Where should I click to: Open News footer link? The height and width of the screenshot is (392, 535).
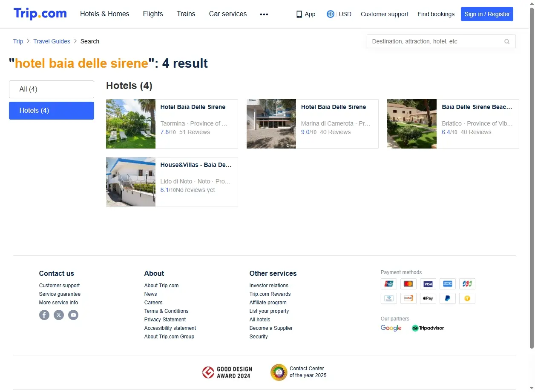(150, 294)
